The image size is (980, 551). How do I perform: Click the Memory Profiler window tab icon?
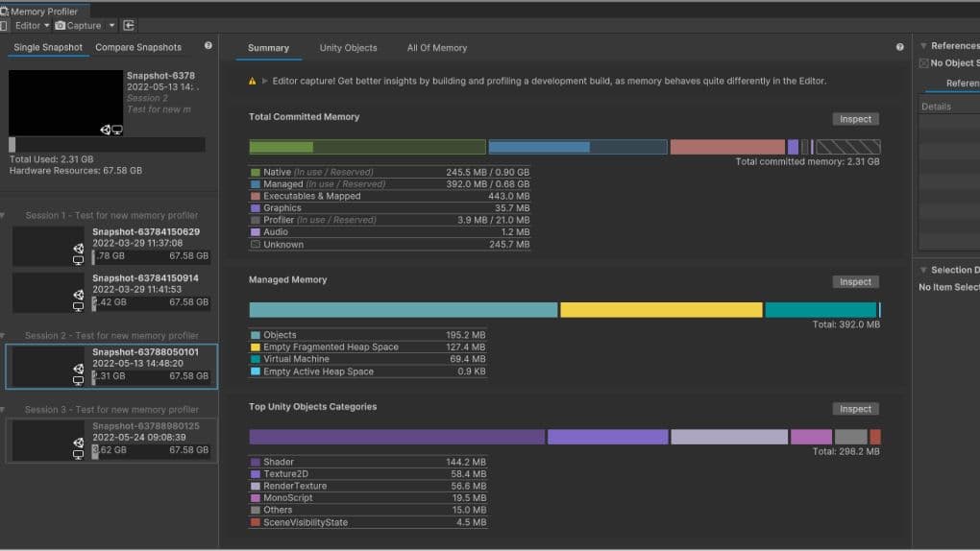point(5,12)
